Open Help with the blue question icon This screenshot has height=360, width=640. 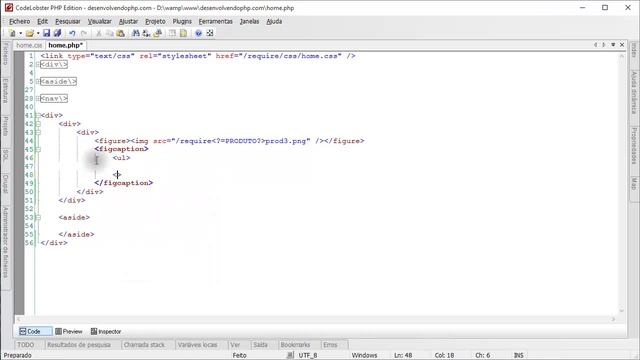[198, 33]
